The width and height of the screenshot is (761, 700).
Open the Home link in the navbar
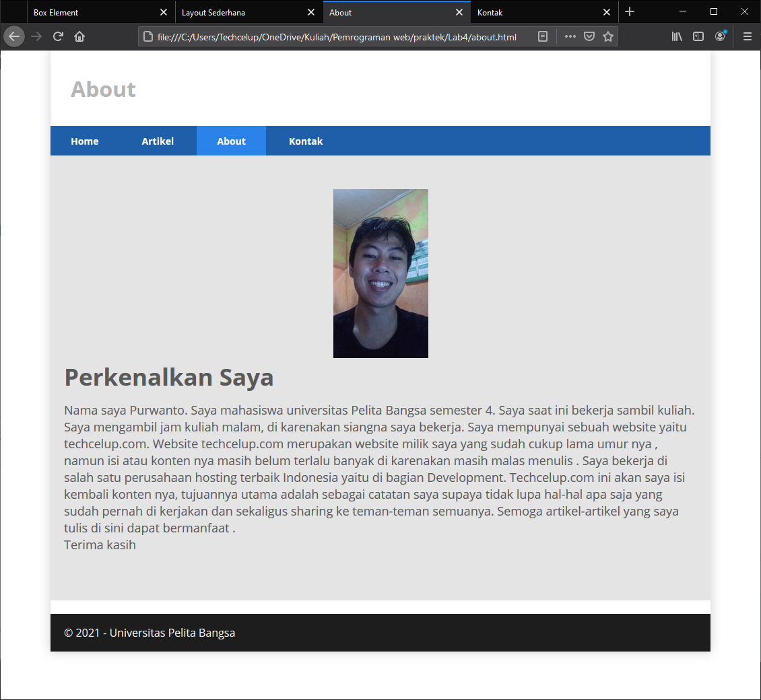tap(85, 141)
